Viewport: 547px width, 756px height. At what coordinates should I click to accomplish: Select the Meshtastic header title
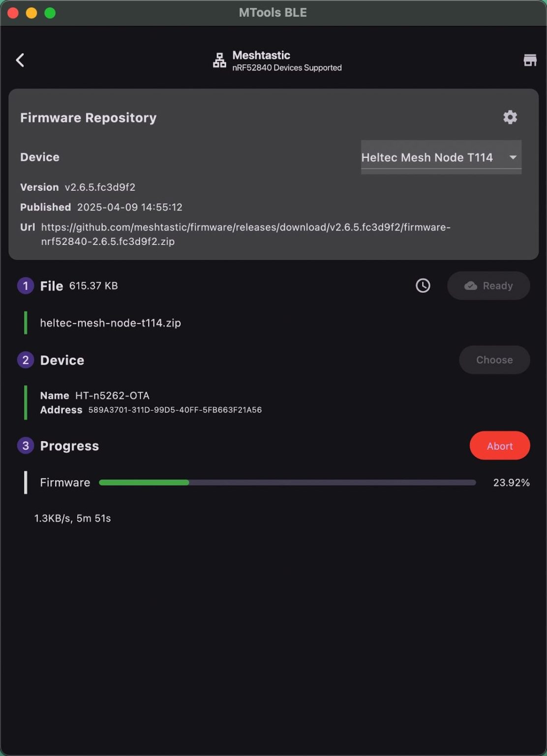(261, 55)
